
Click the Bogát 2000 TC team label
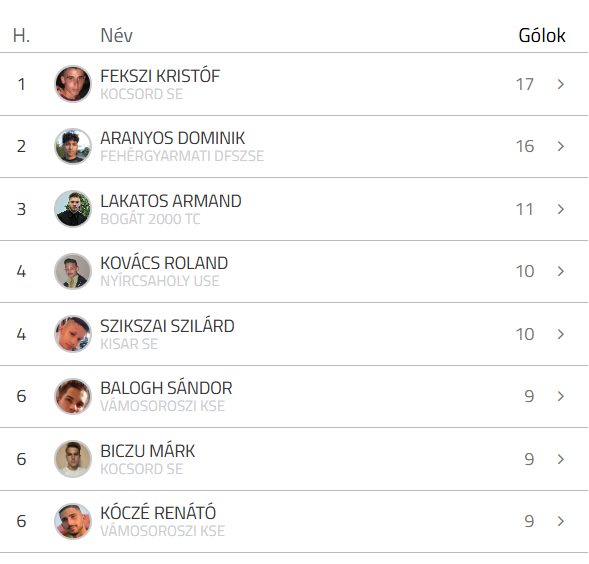pyautogui.click(x=150, y=219)
